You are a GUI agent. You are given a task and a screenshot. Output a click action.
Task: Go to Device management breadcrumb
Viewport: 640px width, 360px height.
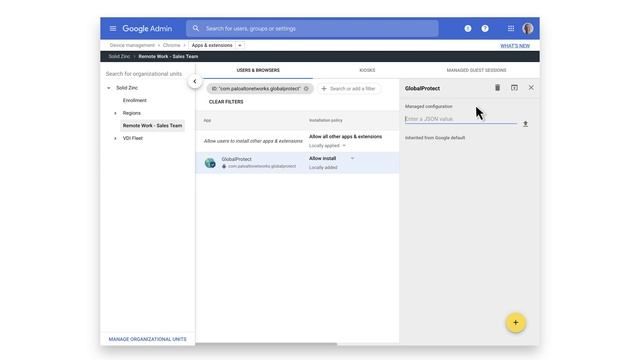132,45
